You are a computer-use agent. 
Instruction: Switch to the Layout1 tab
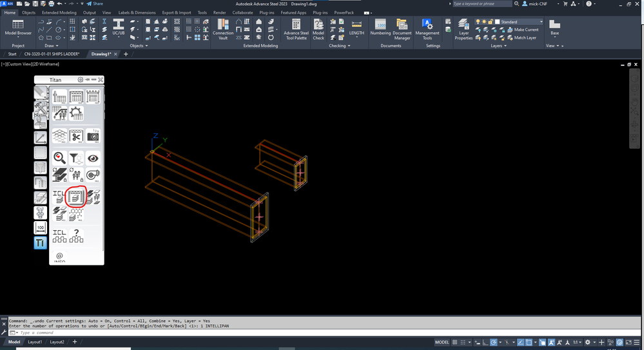35,342
